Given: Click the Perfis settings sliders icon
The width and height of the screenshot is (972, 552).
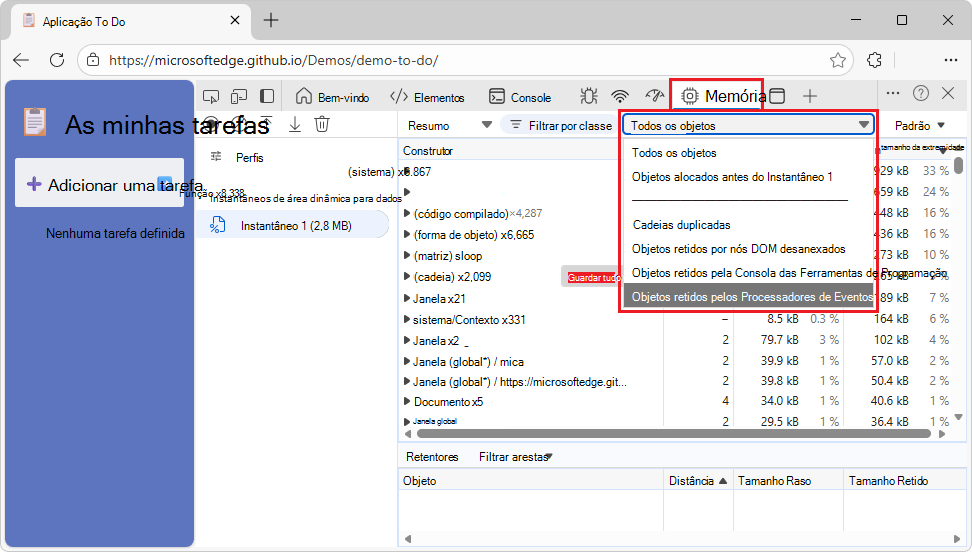Looking at the screenshot, I should pos(216,157).
